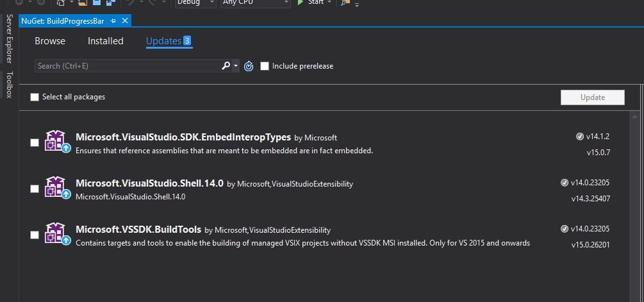Click the gray 'Microsoft.VisualStudio.Shell.14.0' description line
The height and width of the screenshot is (302, 644).
[x=131, y=197]
